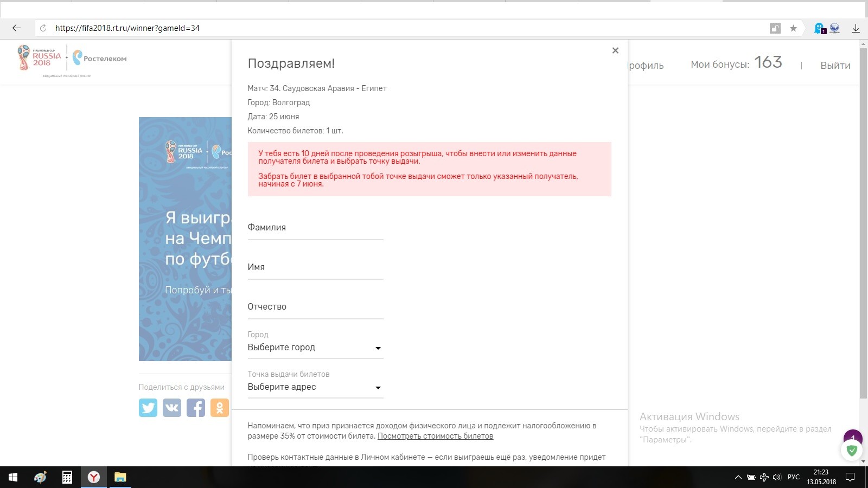Image resolution: width=868 pixels, height=488 pixels.
Task: Click the Поделиться с друзьями label
Action: click(181, 387)
